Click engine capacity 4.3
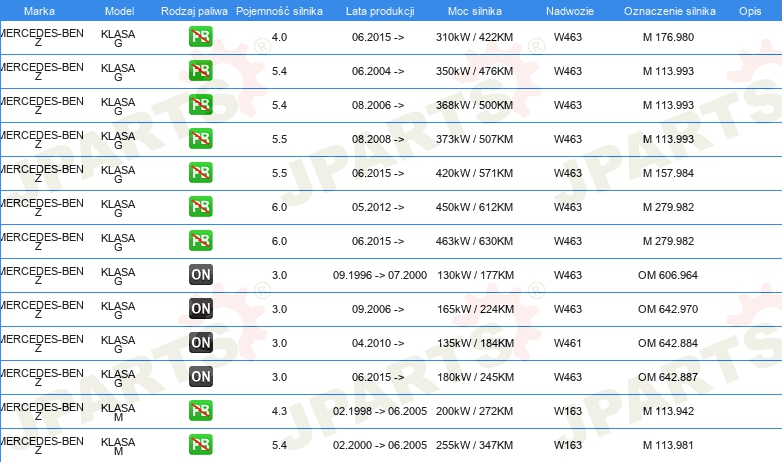782x462 pixels. (x=279, y=411)
